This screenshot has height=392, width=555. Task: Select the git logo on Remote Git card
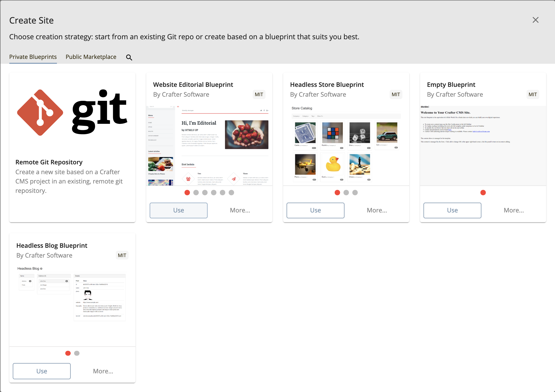72,112
